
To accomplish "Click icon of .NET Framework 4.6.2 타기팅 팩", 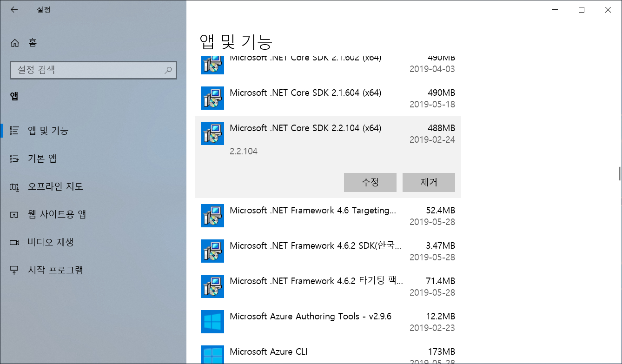I will coord(212,286).
